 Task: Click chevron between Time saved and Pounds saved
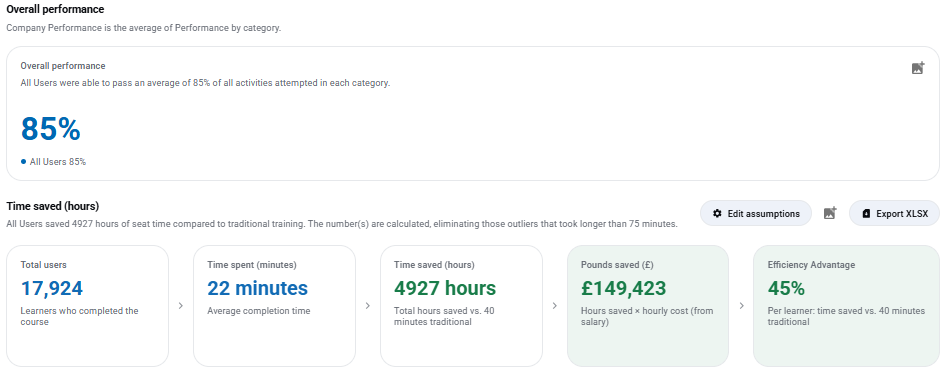(554, 306)
